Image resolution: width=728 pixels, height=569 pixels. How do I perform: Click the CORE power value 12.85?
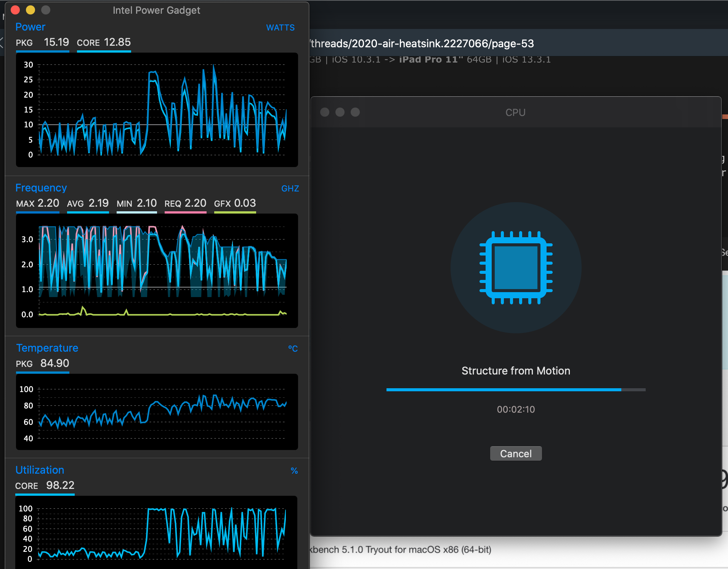click(117, 42)
